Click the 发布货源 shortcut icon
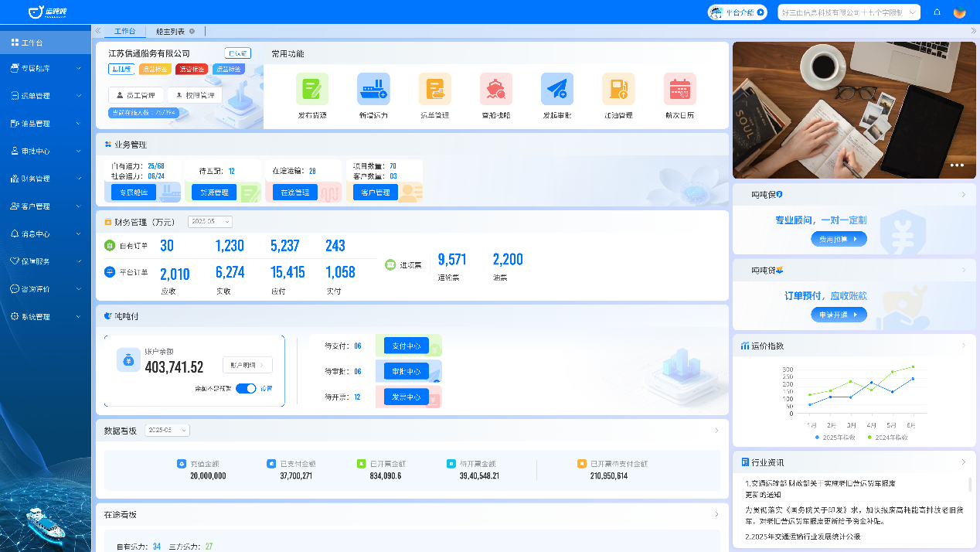 (312, 89)
